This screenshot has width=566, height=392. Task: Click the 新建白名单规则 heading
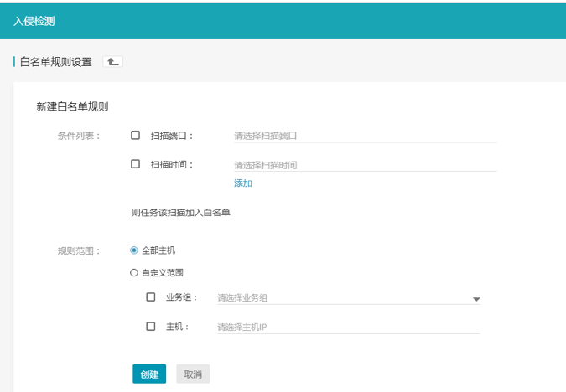(x=72, y=106)
